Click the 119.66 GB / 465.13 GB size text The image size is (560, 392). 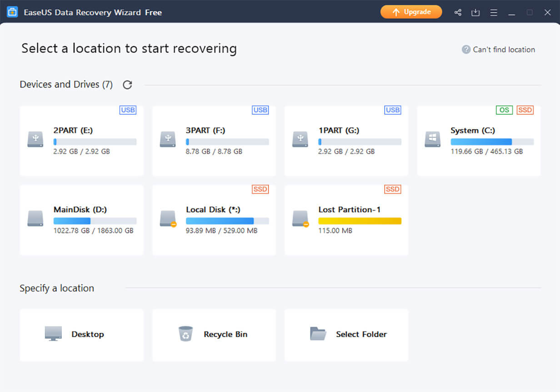coord(487,151)
